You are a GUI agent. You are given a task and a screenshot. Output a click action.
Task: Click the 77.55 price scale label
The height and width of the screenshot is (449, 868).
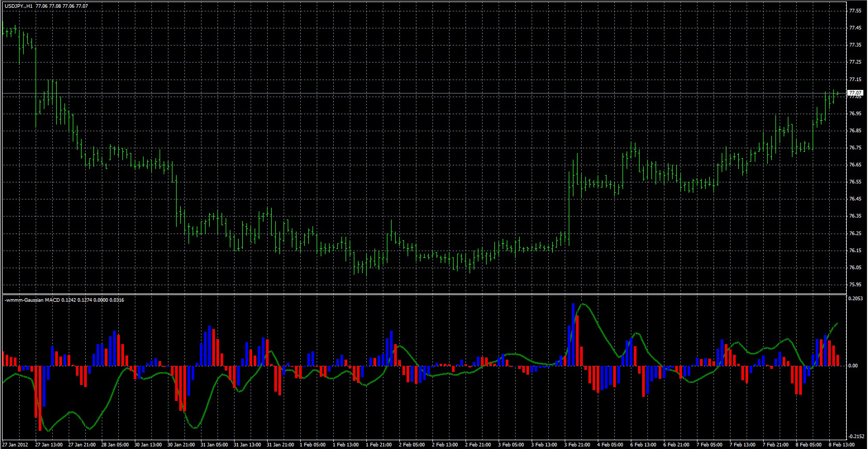(855, 11)
